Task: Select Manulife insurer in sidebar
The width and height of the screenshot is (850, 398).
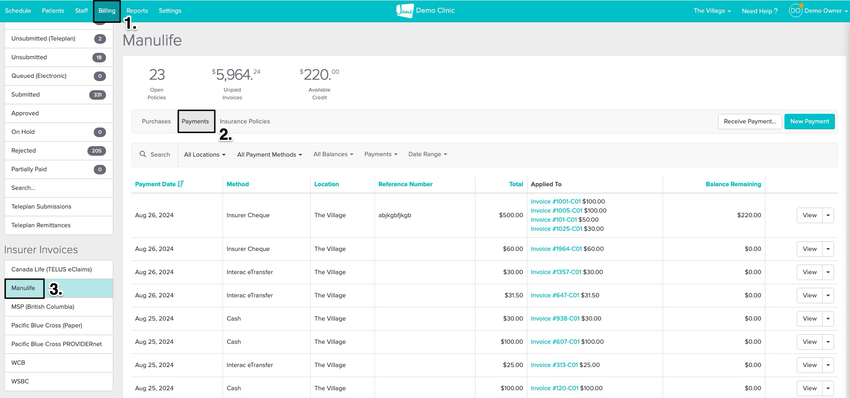Action: point(59,288)
